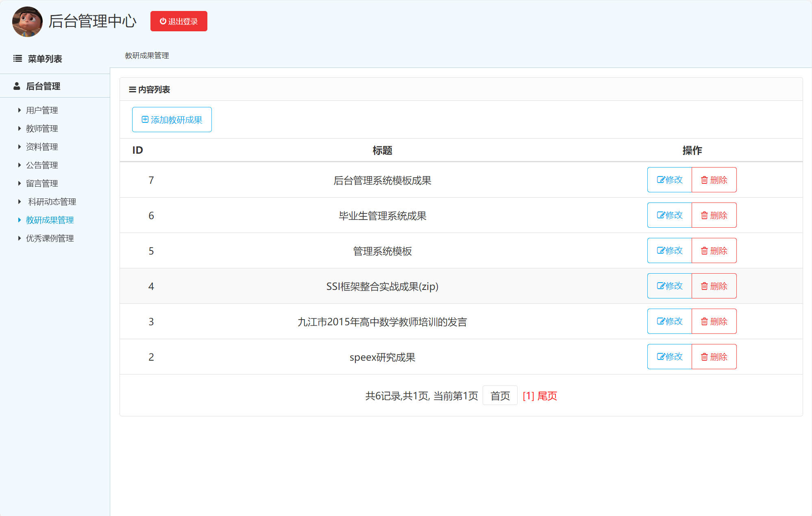
Task: Go to 尾页 pagination link
Action: pos(547,396)
